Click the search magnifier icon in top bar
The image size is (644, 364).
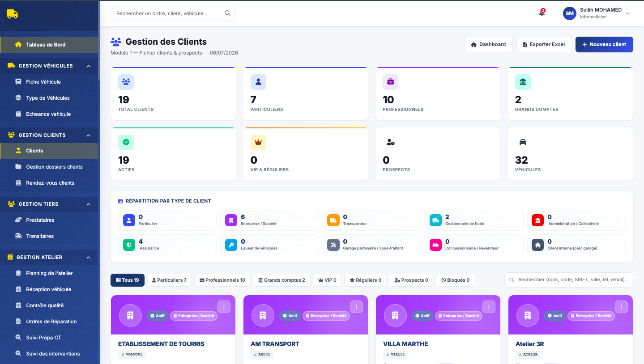[x=227, y=13]
